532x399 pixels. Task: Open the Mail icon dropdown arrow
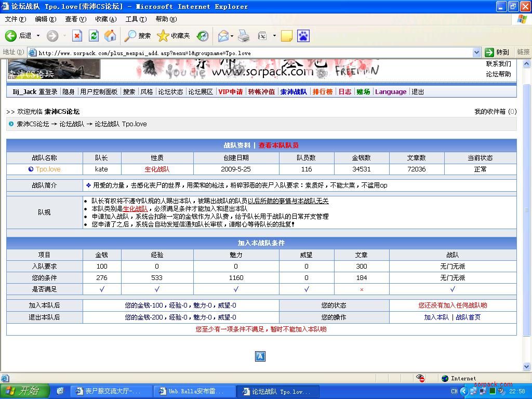232,36
